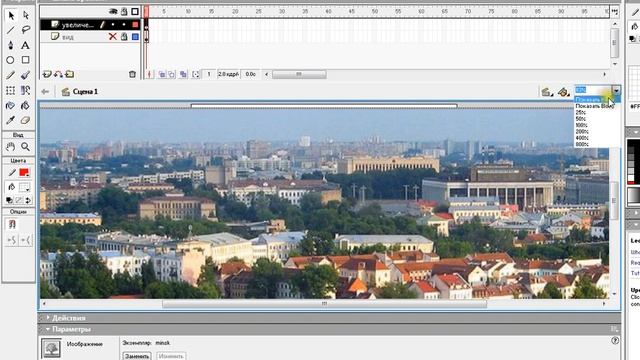Viewport: 640px width, 360px height.
Task: Click the zoom dropdown arrow
Action: (616, 91)
